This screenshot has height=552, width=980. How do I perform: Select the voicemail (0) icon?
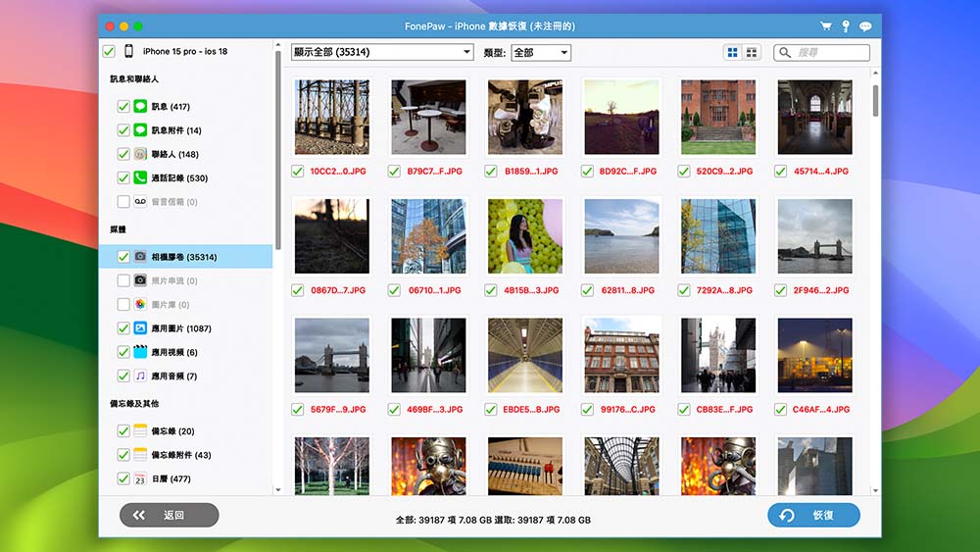click(140, 201)
